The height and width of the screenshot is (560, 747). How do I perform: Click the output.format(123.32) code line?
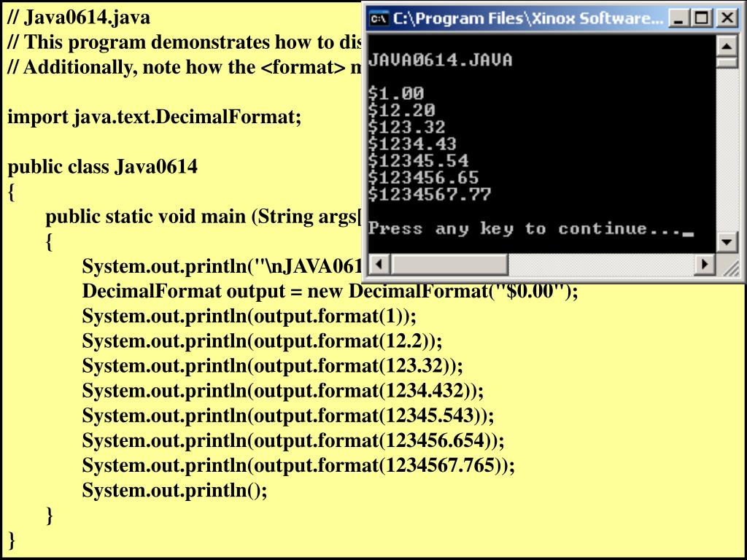pyautogui.click(x=273, y=366)
